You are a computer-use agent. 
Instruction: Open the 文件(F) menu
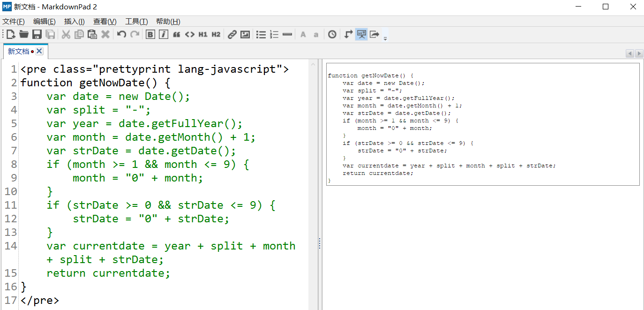13,22
